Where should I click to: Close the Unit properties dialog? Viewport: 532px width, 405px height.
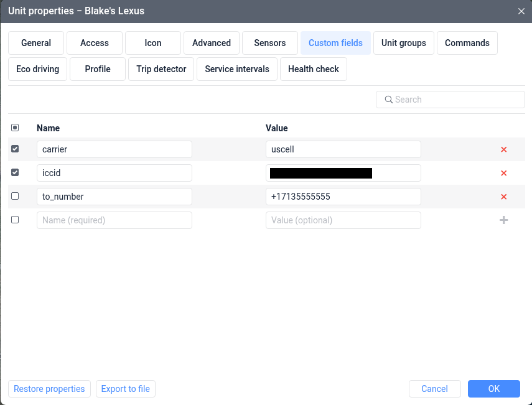521,11
